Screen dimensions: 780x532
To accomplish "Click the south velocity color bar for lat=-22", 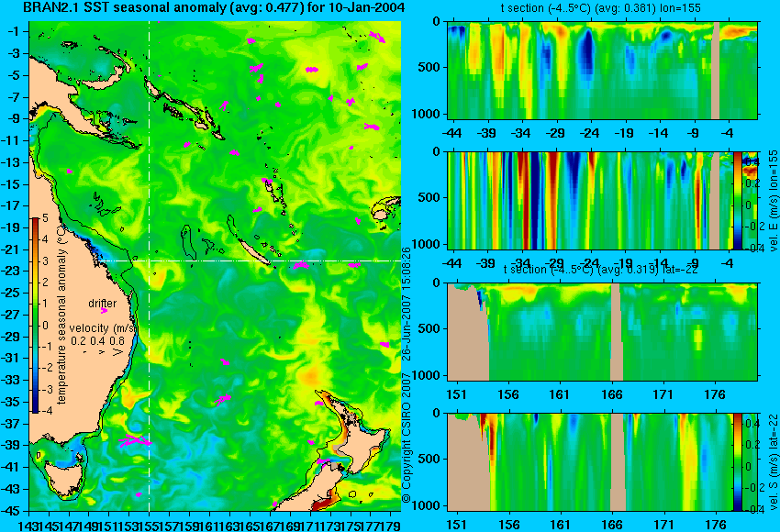I will pyautogui.click(x=737, y=462).
